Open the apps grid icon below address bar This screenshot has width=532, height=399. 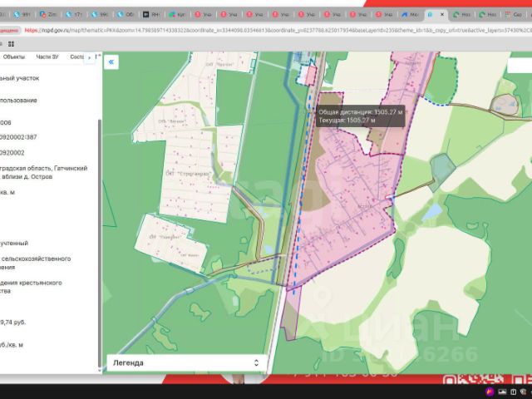(x=11, y=44)
